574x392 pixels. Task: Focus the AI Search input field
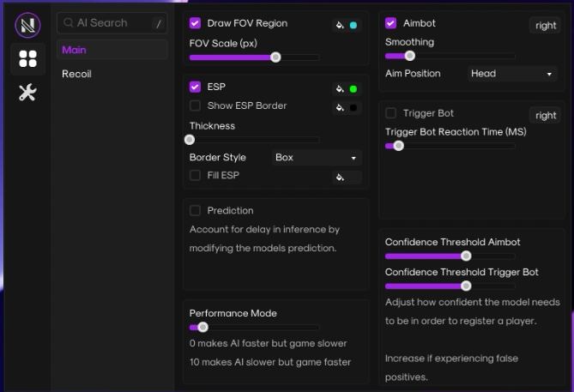click(112, 23)
